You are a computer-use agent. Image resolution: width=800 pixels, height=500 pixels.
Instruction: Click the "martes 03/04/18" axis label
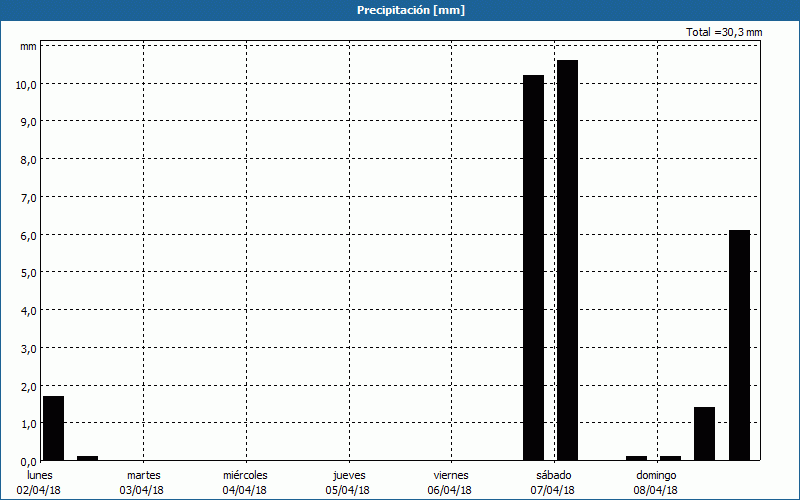pyautogui.click(x=143, y=482)
